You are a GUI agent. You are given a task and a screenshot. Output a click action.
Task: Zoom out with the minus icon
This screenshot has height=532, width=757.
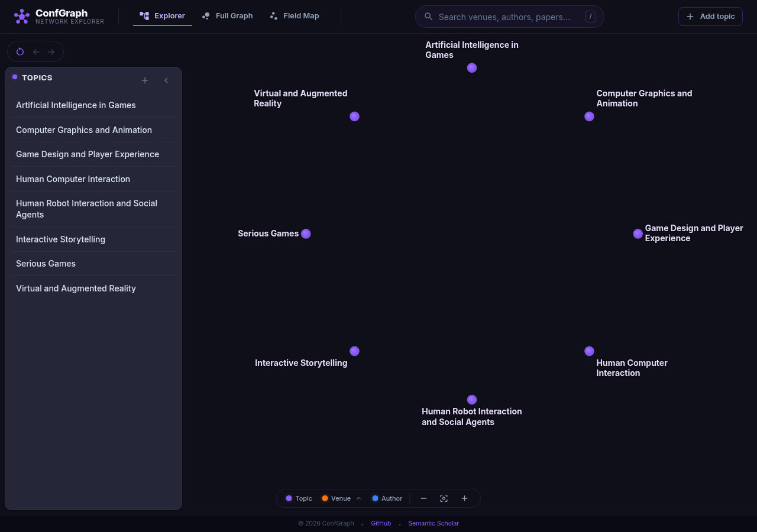(x=424, y=498)
